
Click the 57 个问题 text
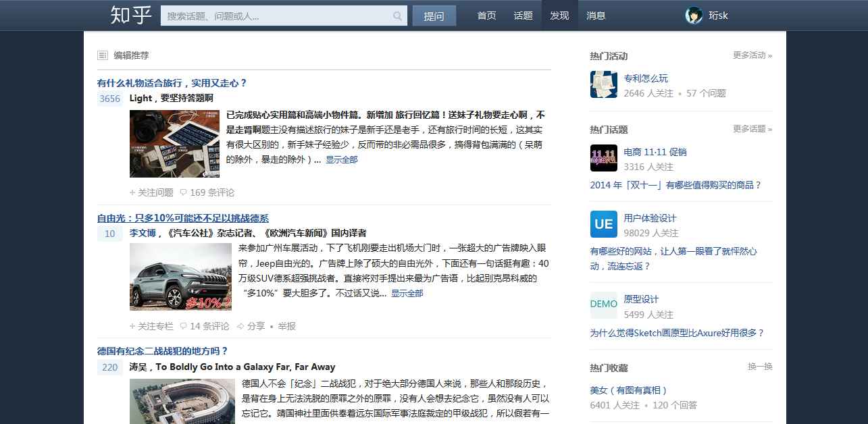(706, 93)
